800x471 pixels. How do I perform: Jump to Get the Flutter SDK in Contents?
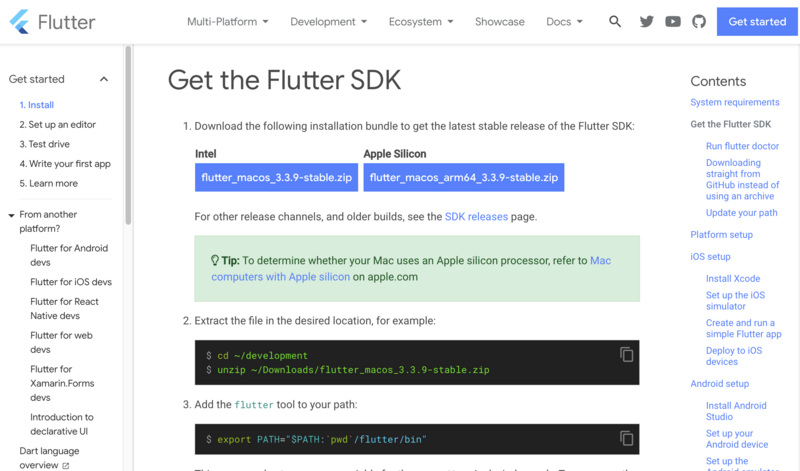coord(731,124)
